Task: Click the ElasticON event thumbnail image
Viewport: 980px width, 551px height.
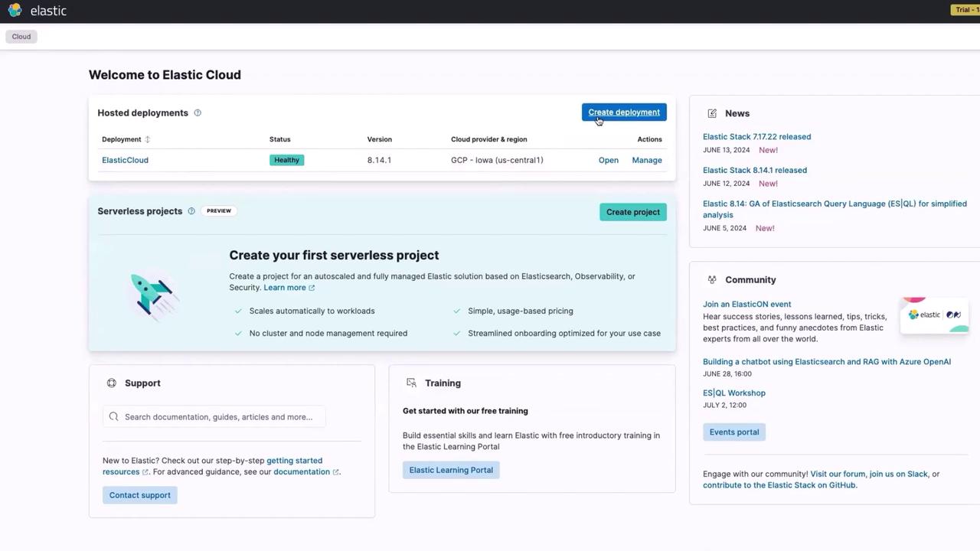Action: click(x=935, y=315)
